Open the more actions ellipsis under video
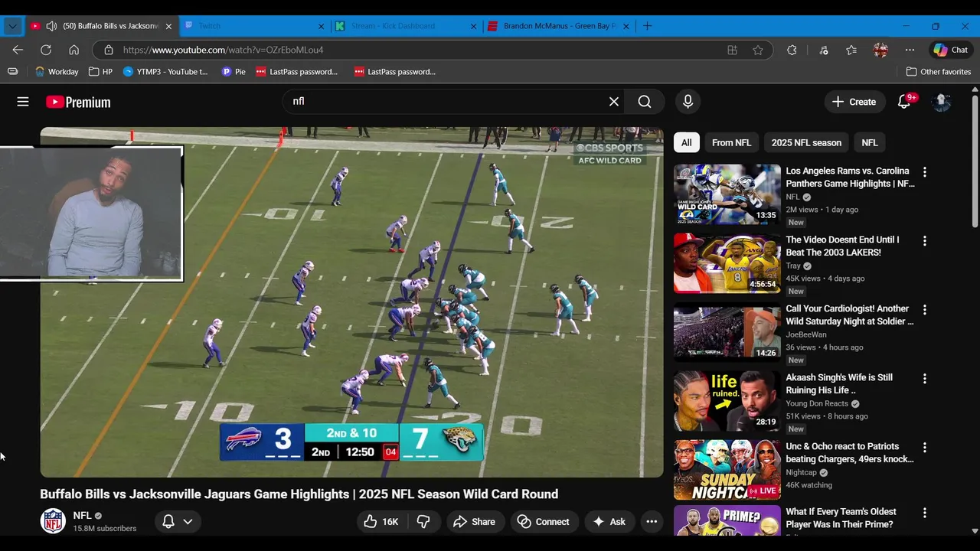980x551 pixels. click(652, 522)
